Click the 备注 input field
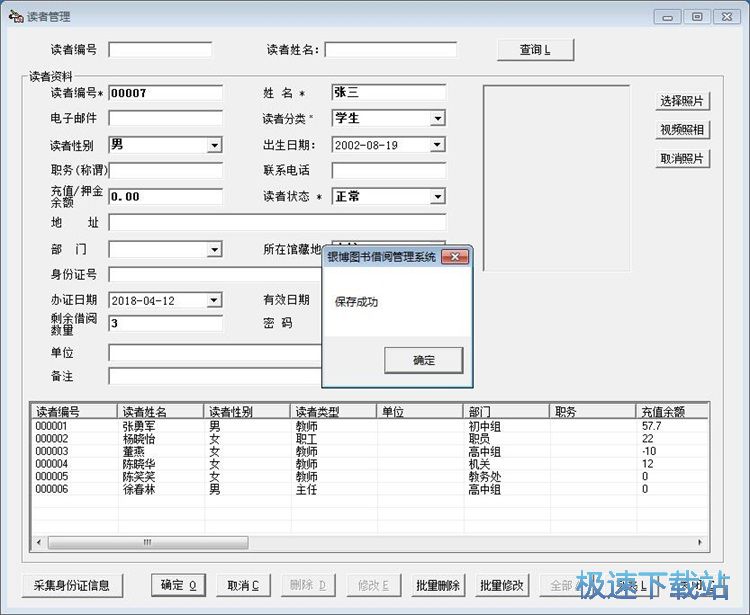The height and width of the screenshot is (615, 750). 215,376
